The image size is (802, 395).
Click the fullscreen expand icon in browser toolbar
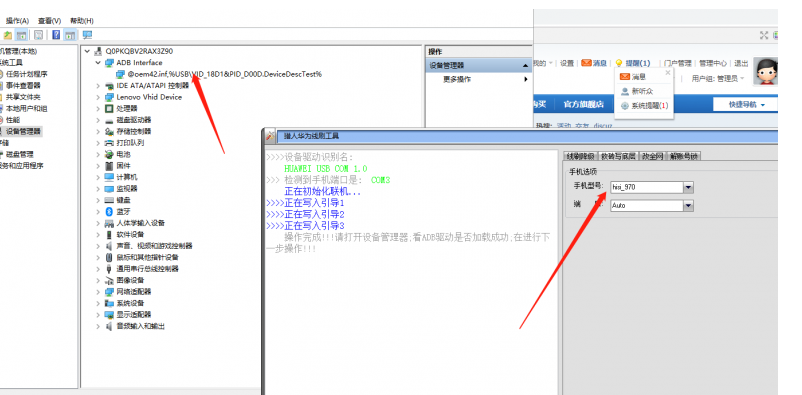(x=764, y=35)
